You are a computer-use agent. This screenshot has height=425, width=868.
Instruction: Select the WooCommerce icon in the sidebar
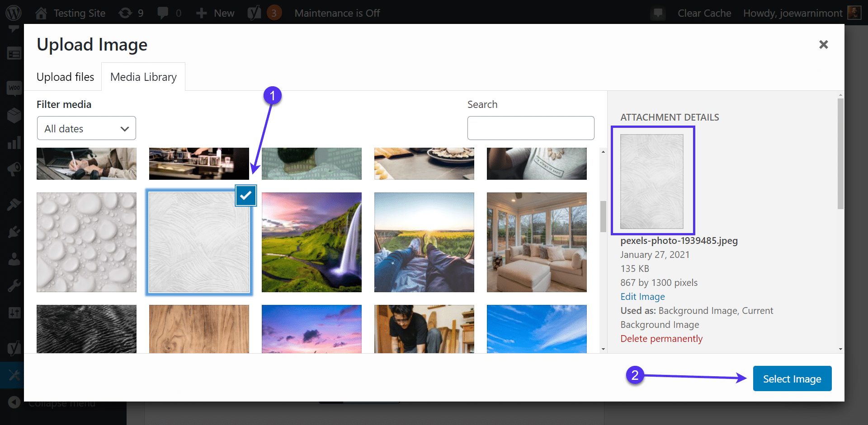click(x=14, y=89)
